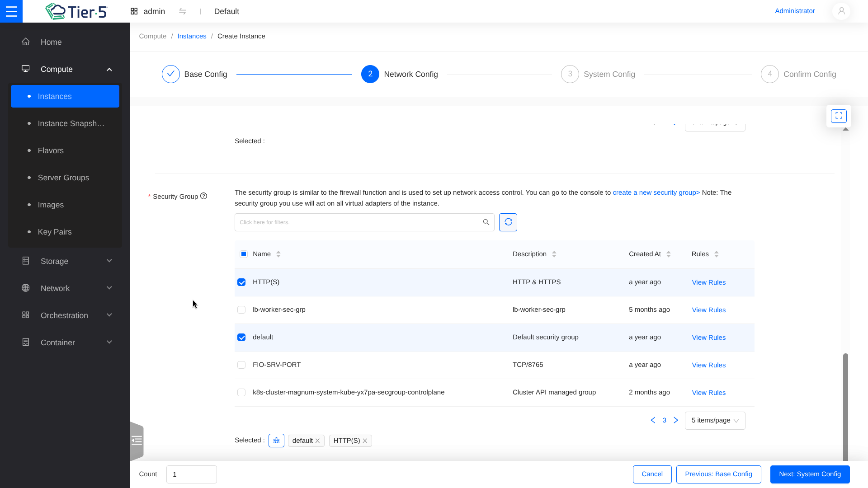868x488 pixels.
Task: Click the security group help icon
Action: [x=204, y=196]
